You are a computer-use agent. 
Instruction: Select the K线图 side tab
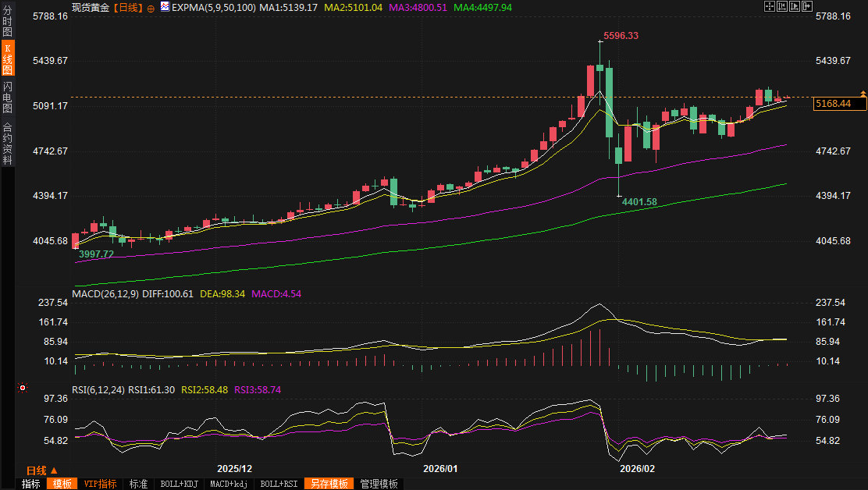point(7,58)
